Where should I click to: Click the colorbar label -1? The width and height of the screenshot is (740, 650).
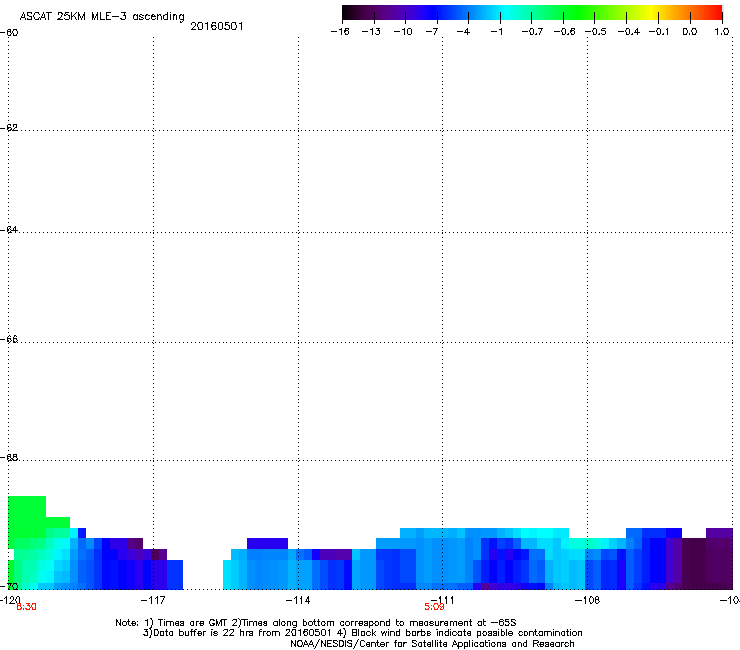coord(496,32)
